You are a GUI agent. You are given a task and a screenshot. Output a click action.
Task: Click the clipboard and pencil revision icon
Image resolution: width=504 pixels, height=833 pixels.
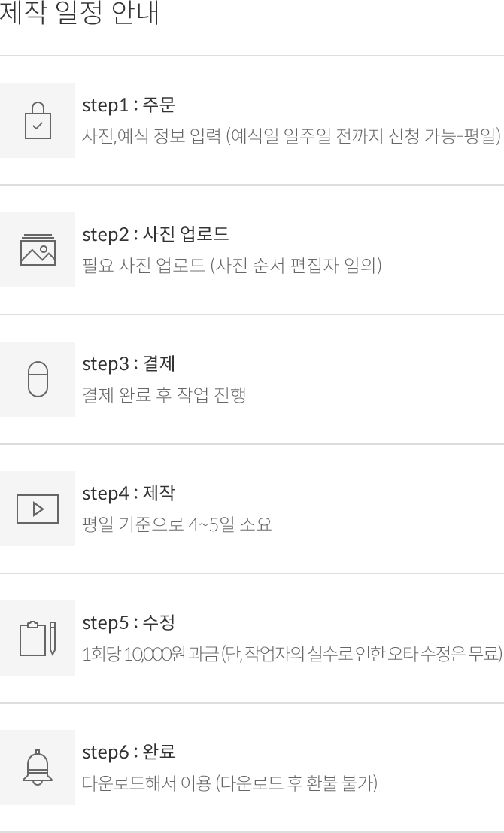(38, 638)
